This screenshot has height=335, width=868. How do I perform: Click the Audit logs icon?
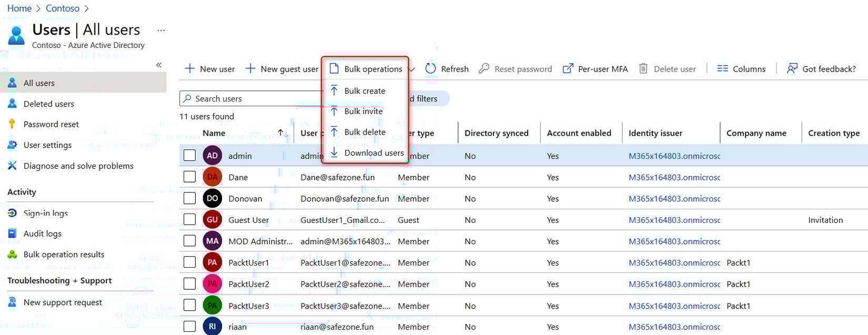(x=12, y=234)
